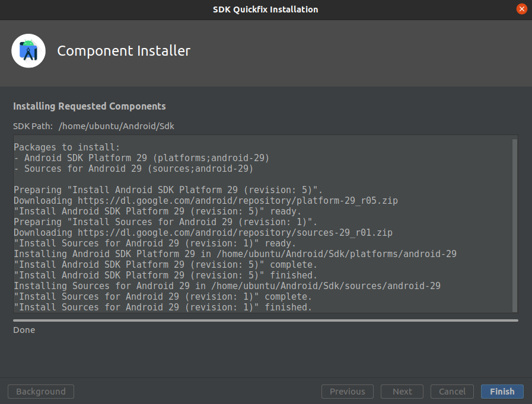The image size is (532, 404).
Task: Click the 'Component Installer' title
Action: (x=123, y=51)
